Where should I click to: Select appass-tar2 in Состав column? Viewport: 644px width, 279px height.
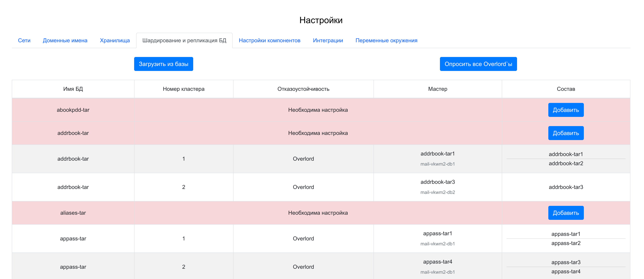tap(565, 243)
